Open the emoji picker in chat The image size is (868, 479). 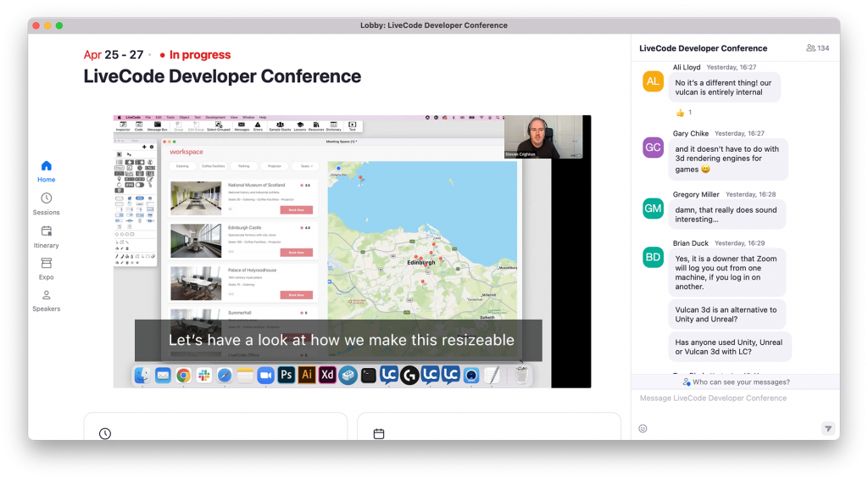[x=643, y=428]
